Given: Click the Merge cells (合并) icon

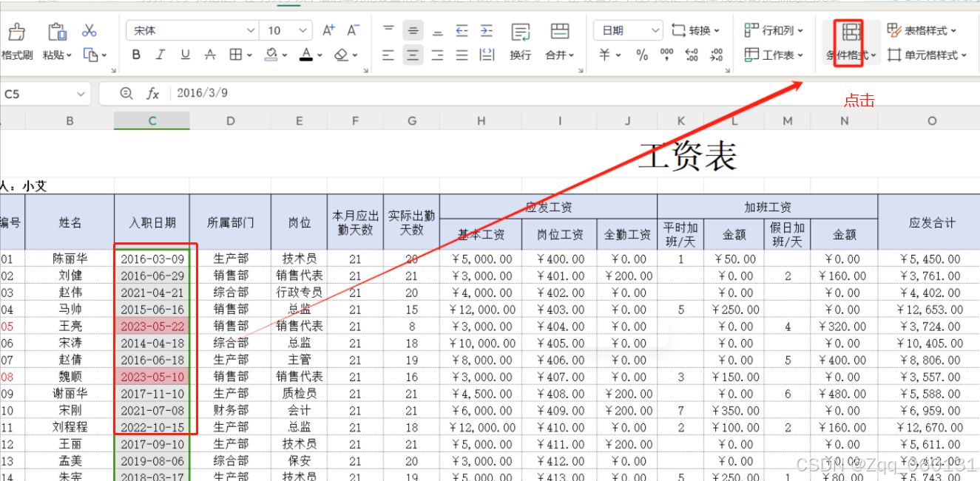Looking at the screenshot, I should [560, 32].
